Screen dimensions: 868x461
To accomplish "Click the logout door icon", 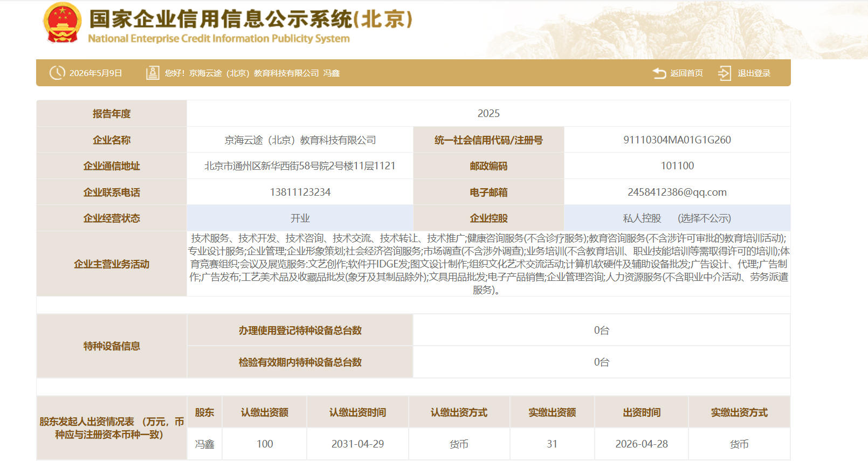I will coord(724,73).
